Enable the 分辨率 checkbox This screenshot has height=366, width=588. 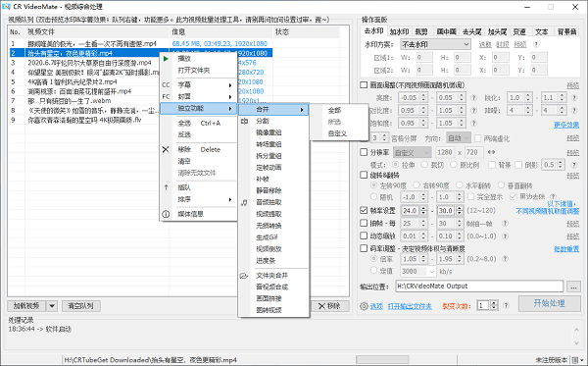click(364, 152)
